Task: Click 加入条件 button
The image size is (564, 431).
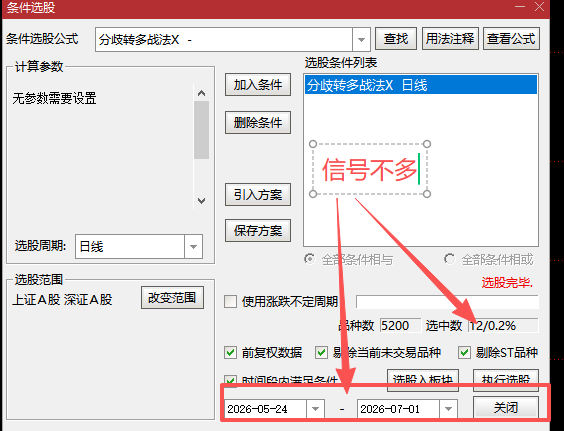Action: pos(258,85)
